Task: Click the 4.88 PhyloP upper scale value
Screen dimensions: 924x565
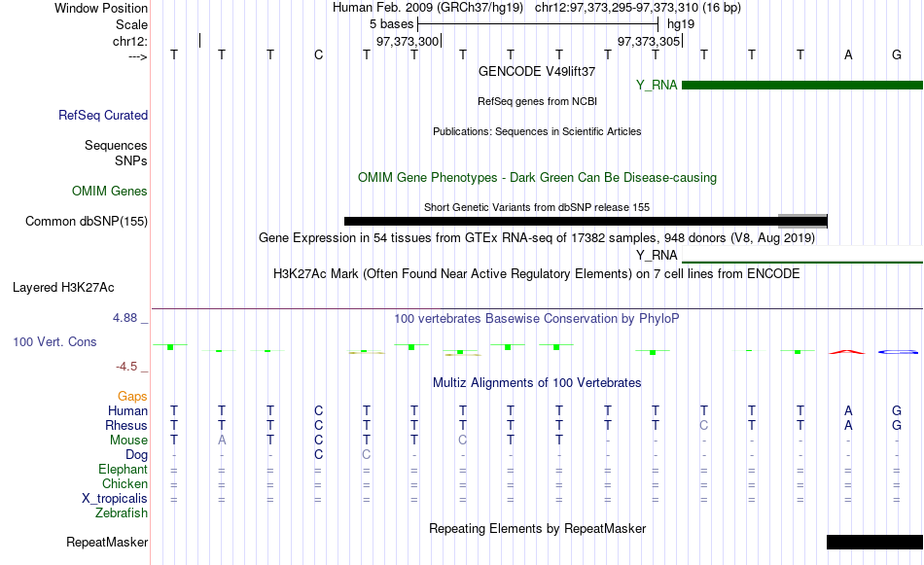Action: tap(124, 318)
